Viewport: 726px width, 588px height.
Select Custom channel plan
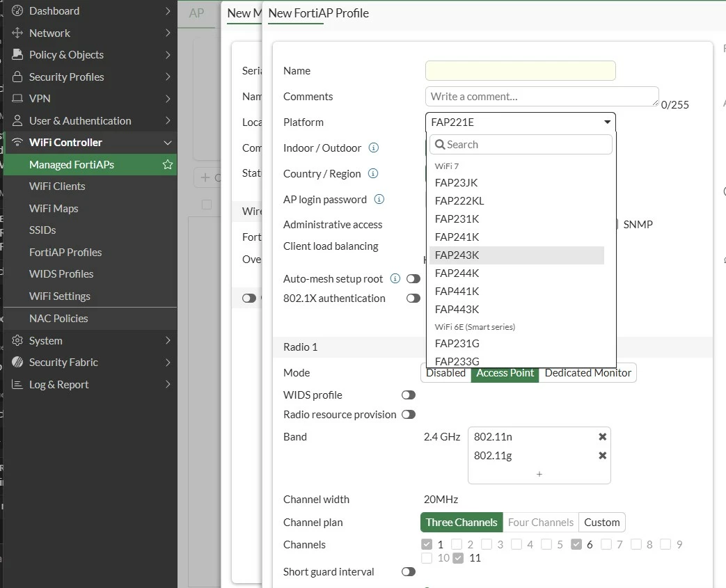pyautogui.click(x=602, y=523)
